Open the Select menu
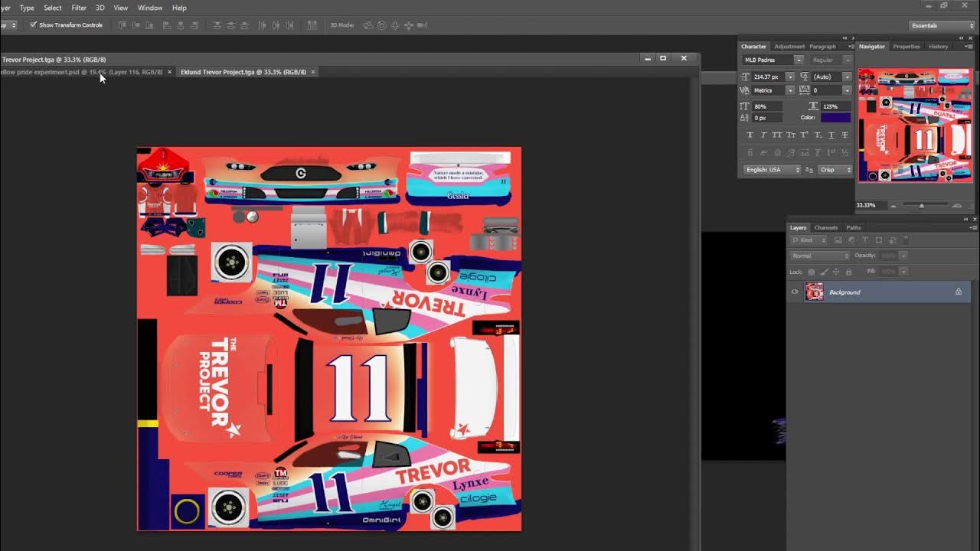This screenshot has width=980, height=551. point(53,8)
